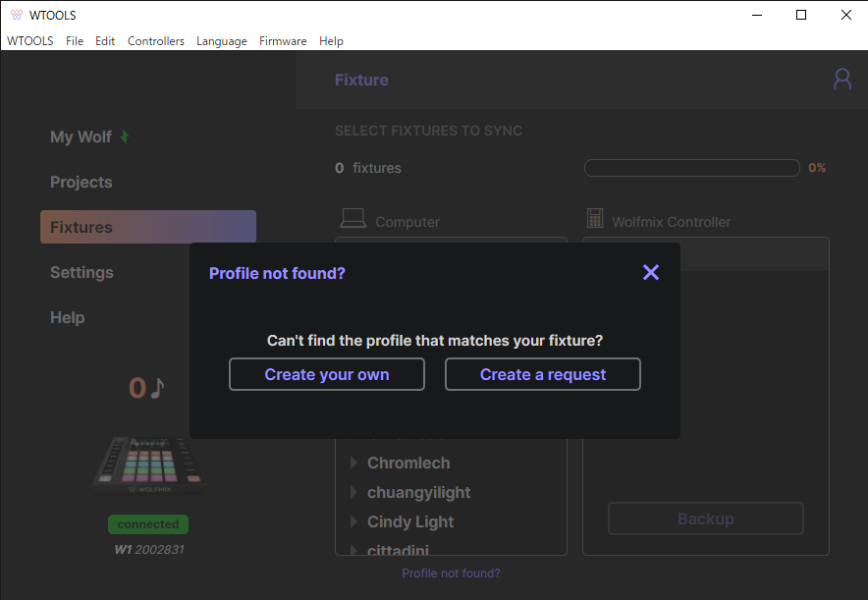Viewport: 868px width, 600px height.
Task: Select Cindy Light in the fixture list
Action: point(410,522)
